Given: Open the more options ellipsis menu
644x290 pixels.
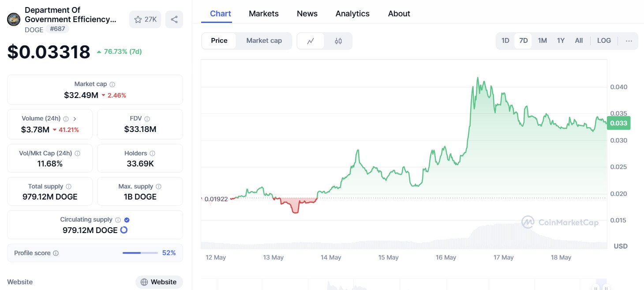Looking at the screenshot, I should [629, 41].
